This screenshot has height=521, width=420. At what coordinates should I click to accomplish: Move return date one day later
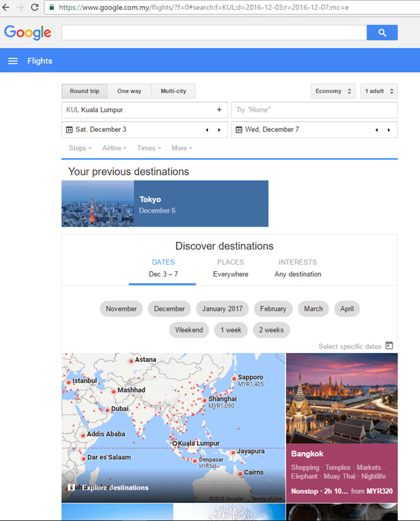tap(389, 130)
